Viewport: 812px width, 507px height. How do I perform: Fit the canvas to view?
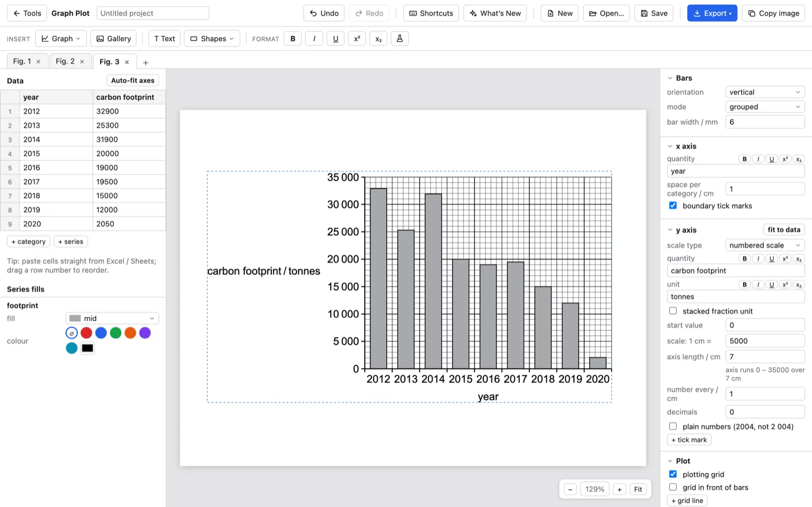[x=638, y=489]
